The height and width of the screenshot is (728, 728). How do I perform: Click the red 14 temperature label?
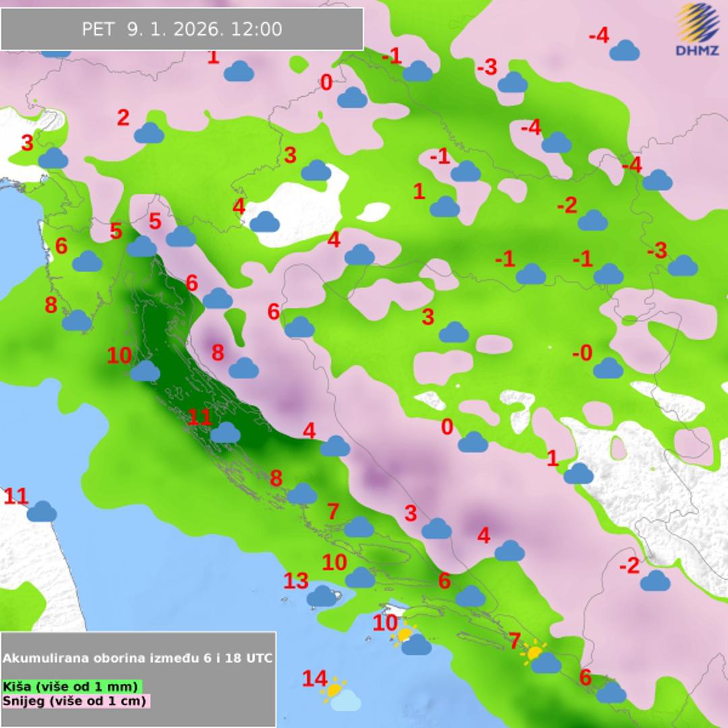point(314,678)
